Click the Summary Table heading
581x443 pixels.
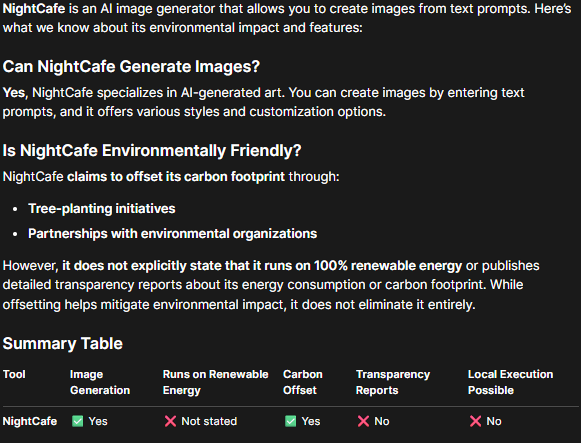[63, 343]
